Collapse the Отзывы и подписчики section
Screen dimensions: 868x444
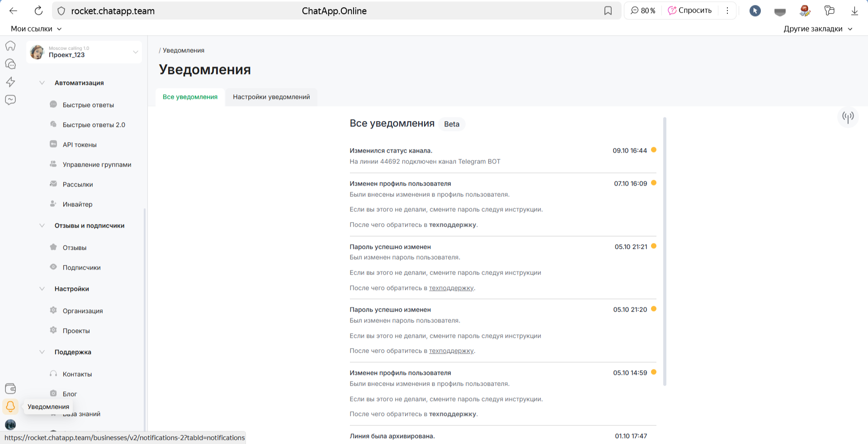(x=42, y=225)
